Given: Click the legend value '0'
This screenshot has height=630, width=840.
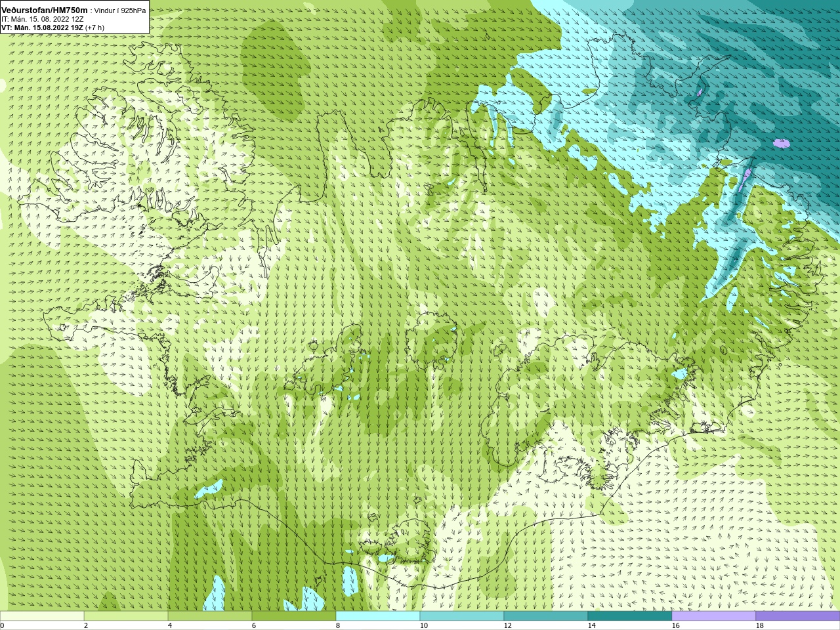Looking at the screenshot, I should (2, 626).
